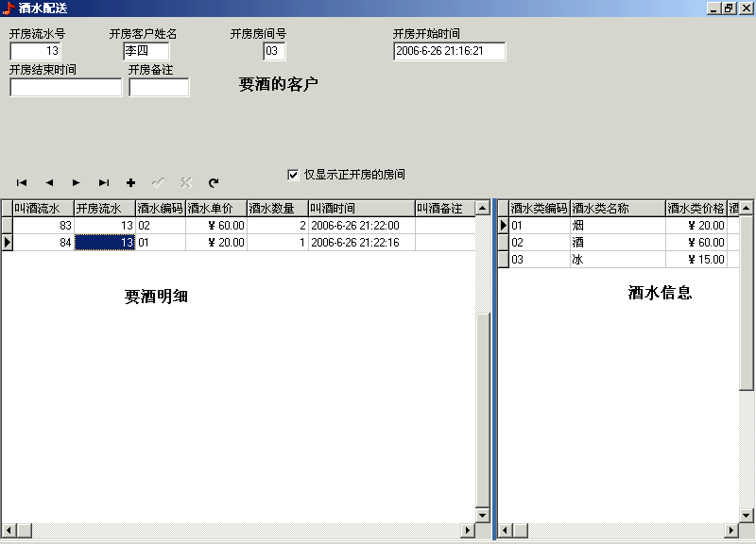The height and width of the screenshot is (544, 756).
Task: Select 冰 row in drinks info grid
Action: pyautogui.click(x=618, y=259)
